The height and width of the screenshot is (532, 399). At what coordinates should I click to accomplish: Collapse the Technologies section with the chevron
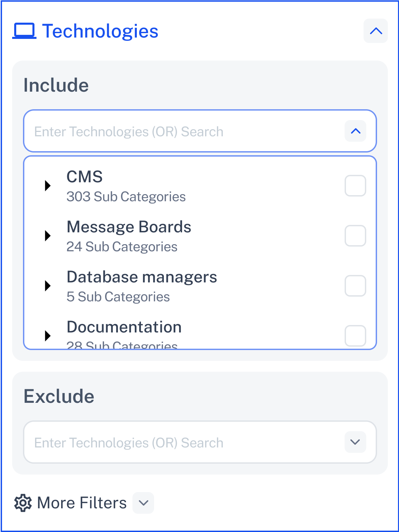[x=376, y=31]
